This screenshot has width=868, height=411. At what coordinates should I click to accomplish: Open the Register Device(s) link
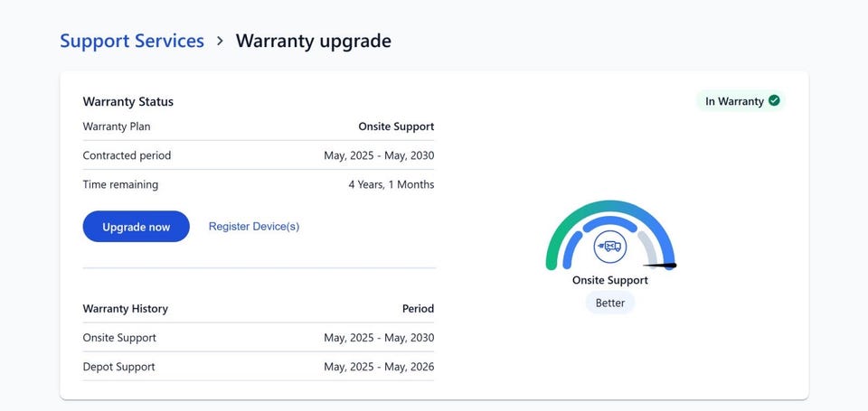[254, 227]
